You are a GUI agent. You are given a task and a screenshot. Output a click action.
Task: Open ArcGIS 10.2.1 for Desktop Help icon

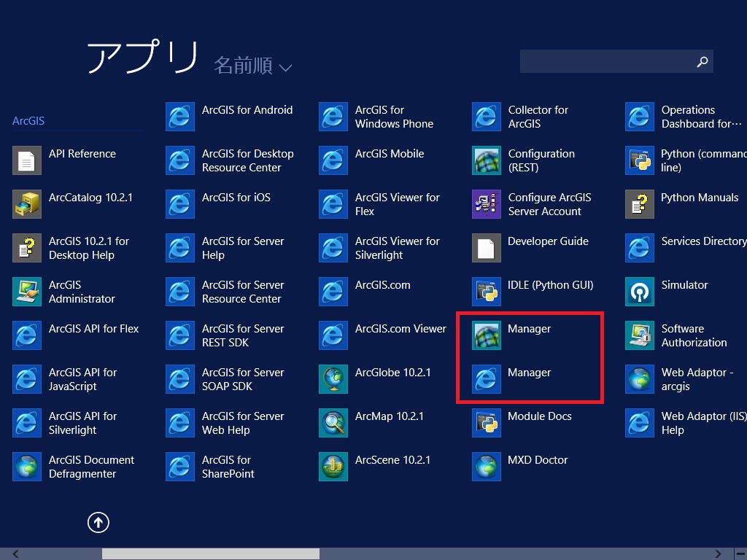(x=27, y=248)
